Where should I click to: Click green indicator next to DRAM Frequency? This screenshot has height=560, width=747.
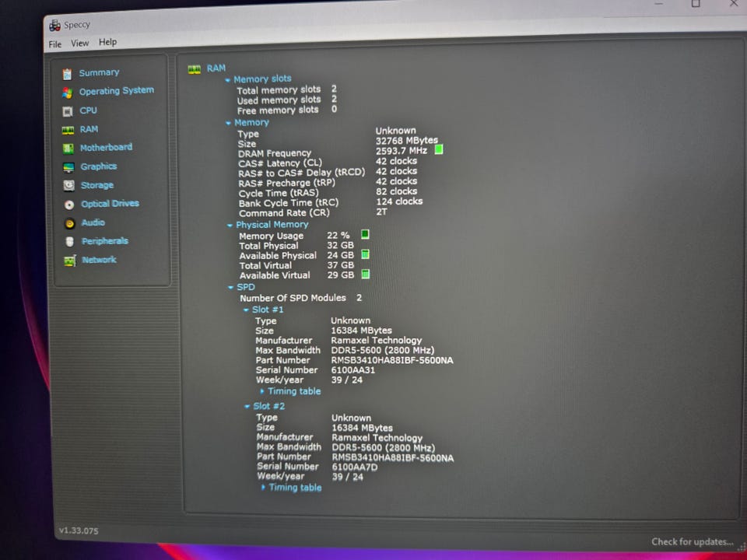439,149
